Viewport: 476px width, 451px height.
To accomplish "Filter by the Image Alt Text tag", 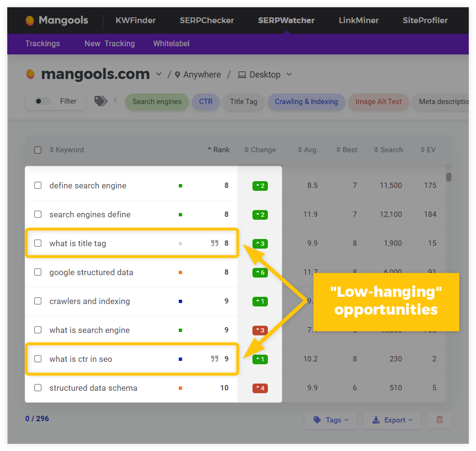I will 379,102.
